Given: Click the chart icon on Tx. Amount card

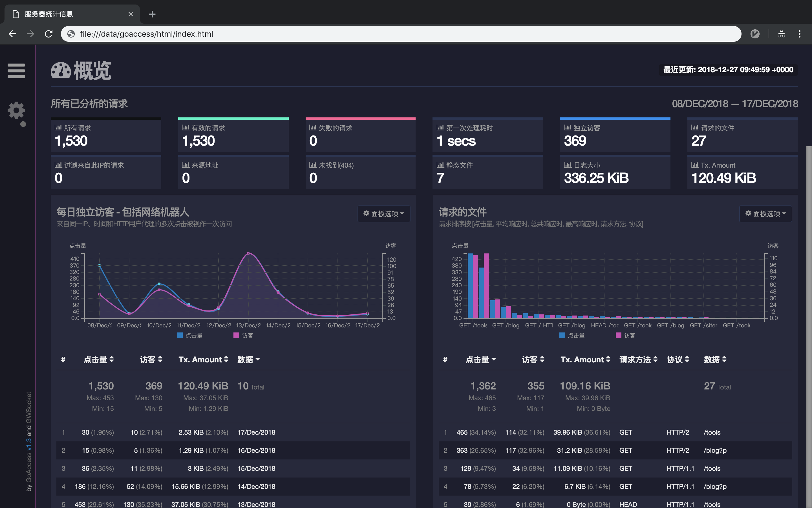Looking at the screenshot, I should click(695, 165).
